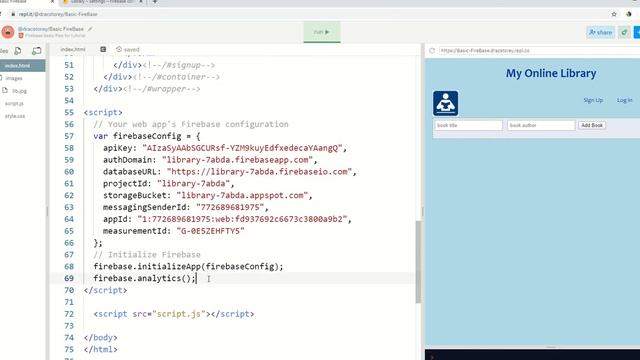
Task: Click the book title input field
Action: point(468,125)
